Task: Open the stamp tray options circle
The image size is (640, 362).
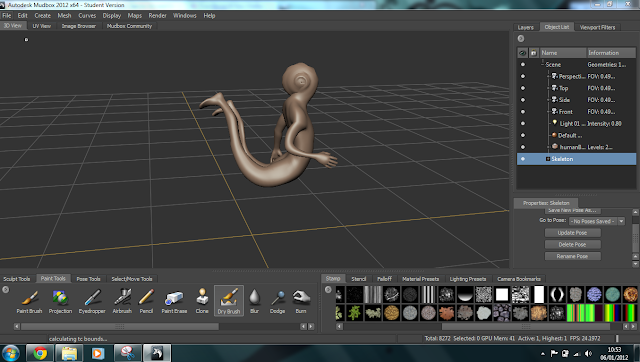Action: click(x=328, y=289)
